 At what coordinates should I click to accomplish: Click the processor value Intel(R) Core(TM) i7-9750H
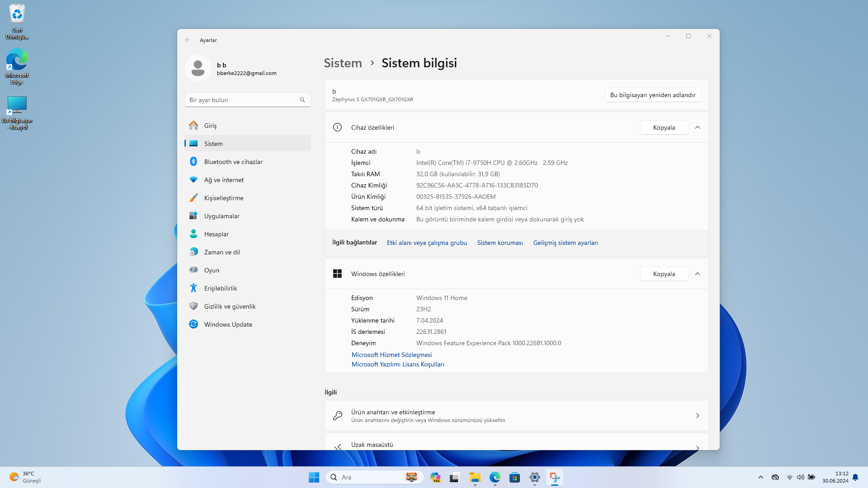click(492, 163)
